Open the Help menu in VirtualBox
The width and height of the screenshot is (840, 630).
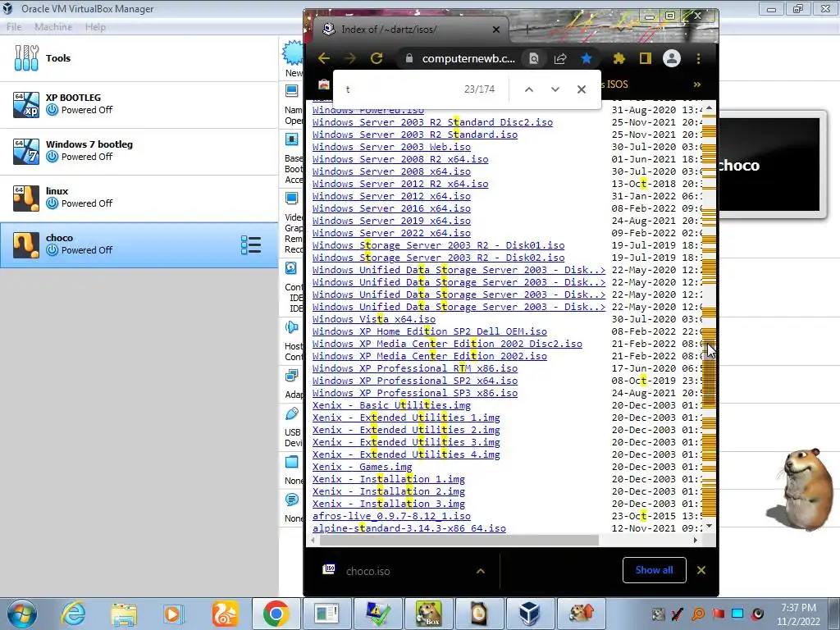[x=95, y=27]
